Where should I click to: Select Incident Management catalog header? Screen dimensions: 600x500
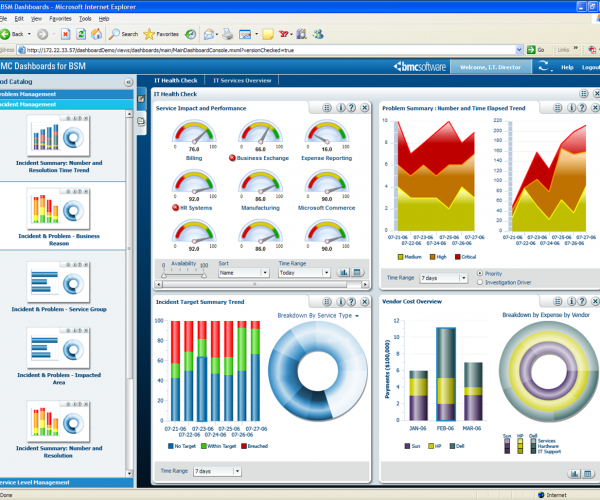click(x=67, y=104)
